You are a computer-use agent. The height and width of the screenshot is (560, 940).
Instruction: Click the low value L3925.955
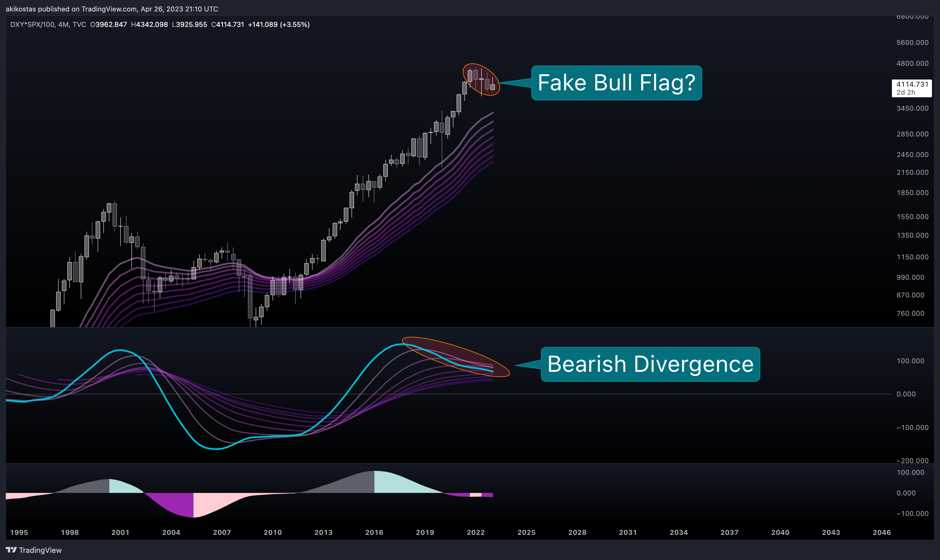coord(189,25)
